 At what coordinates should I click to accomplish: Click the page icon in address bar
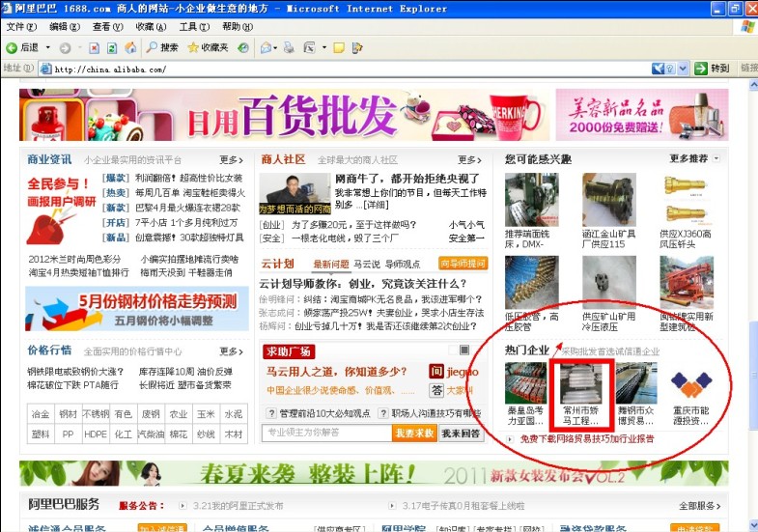[x=46, y=69]
